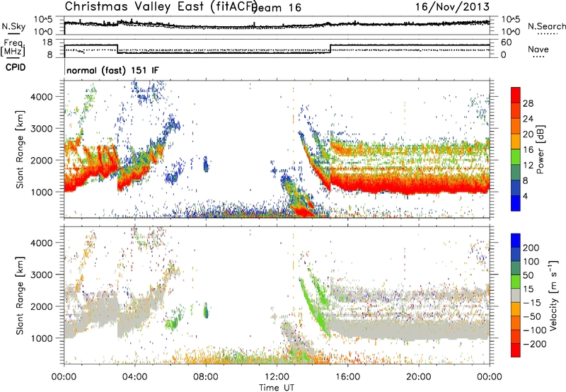The height and width of the screenshot is (392, 566).
Task: Click the 'Nave' legend label
Action: coord(538,50)
